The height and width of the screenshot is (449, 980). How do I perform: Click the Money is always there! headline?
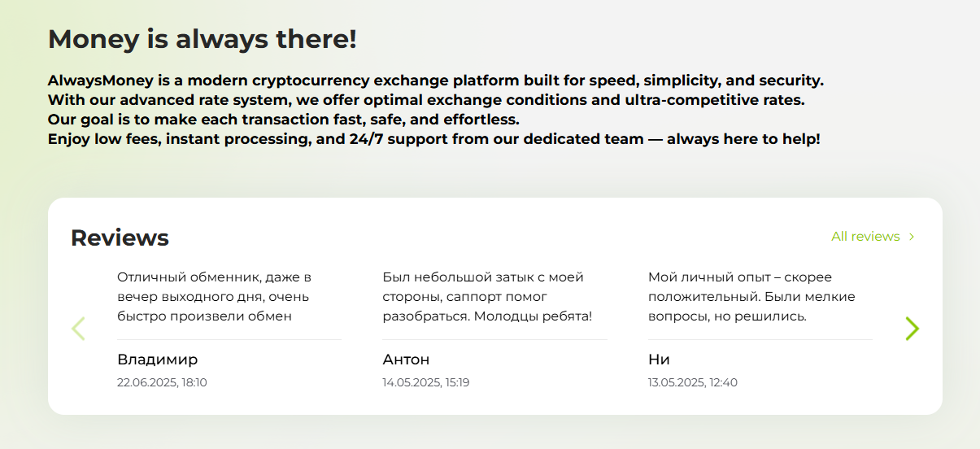tap(203, 39)
